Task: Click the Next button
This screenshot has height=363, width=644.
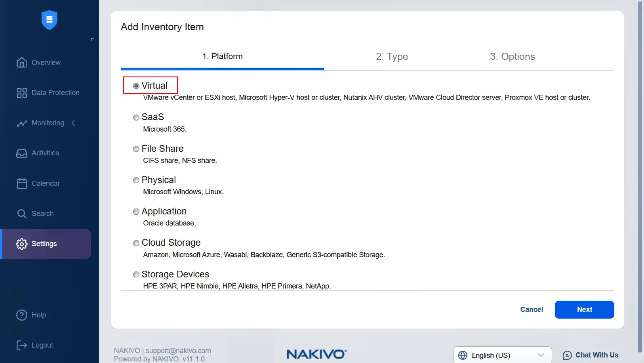Action: point(584,310)
